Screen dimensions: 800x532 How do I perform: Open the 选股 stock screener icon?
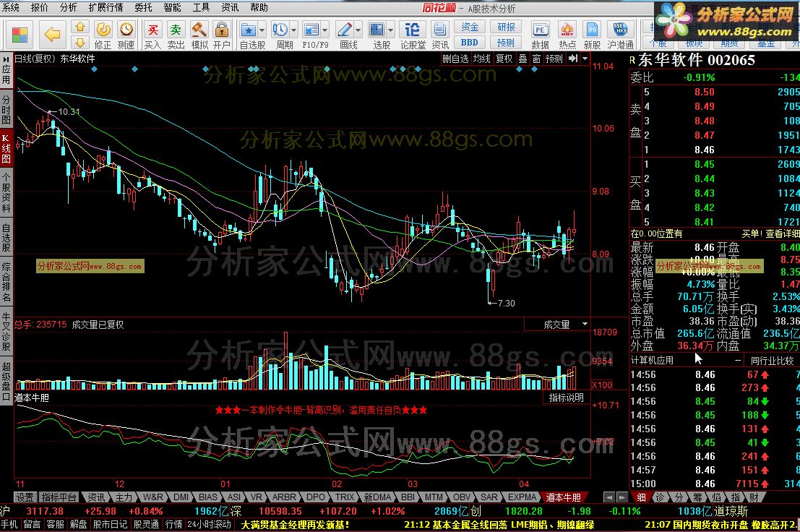(377, 30)
